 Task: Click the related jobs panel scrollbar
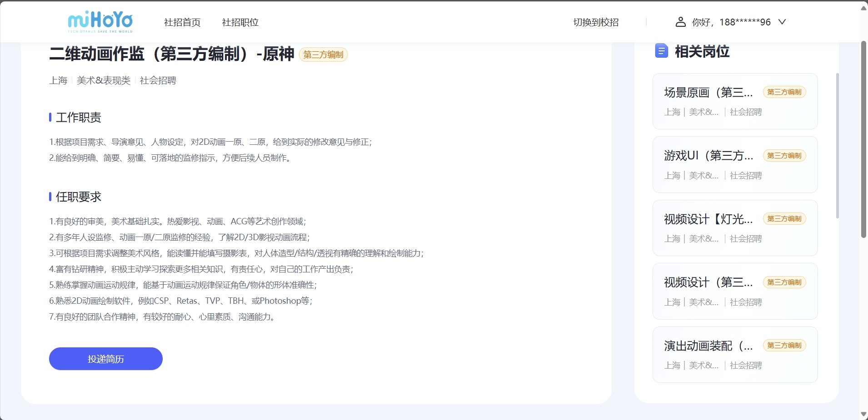[838, 145]
